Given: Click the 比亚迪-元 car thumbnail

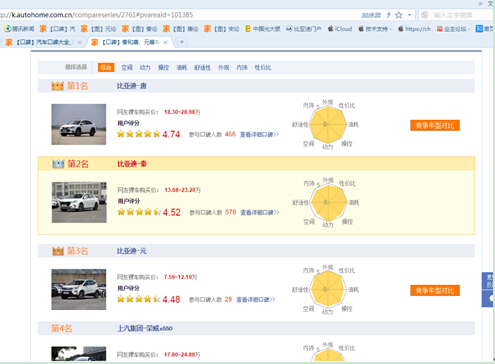Looking at the screenshot, I should [79, 289].
